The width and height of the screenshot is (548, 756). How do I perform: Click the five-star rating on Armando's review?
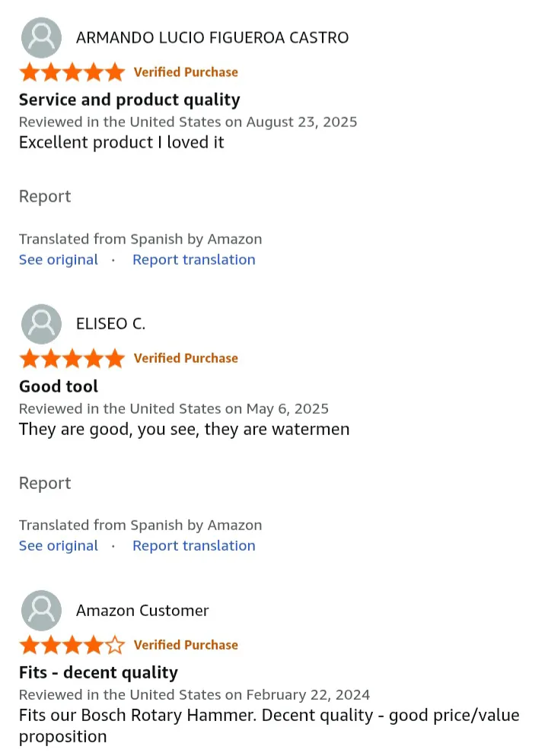pos(72,72)
